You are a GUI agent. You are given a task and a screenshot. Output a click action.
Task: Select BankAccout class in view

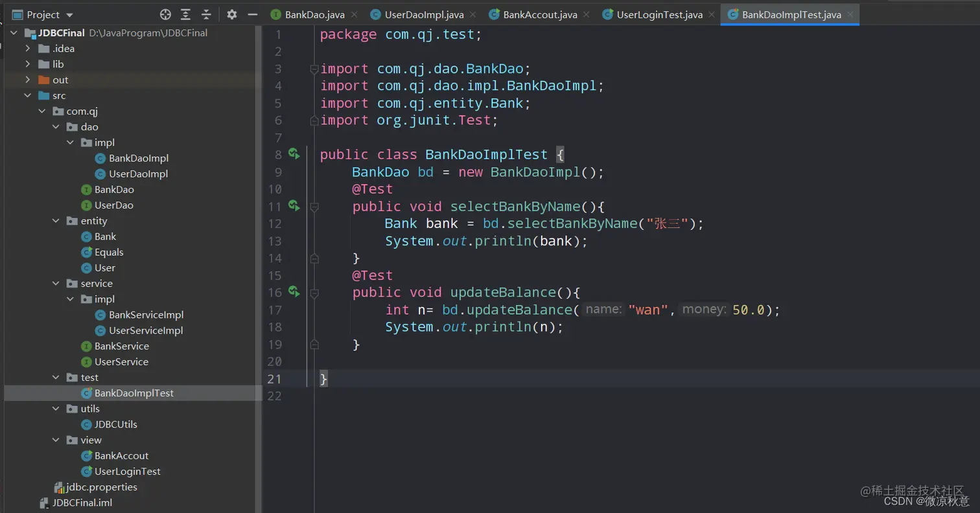[121, 455]
